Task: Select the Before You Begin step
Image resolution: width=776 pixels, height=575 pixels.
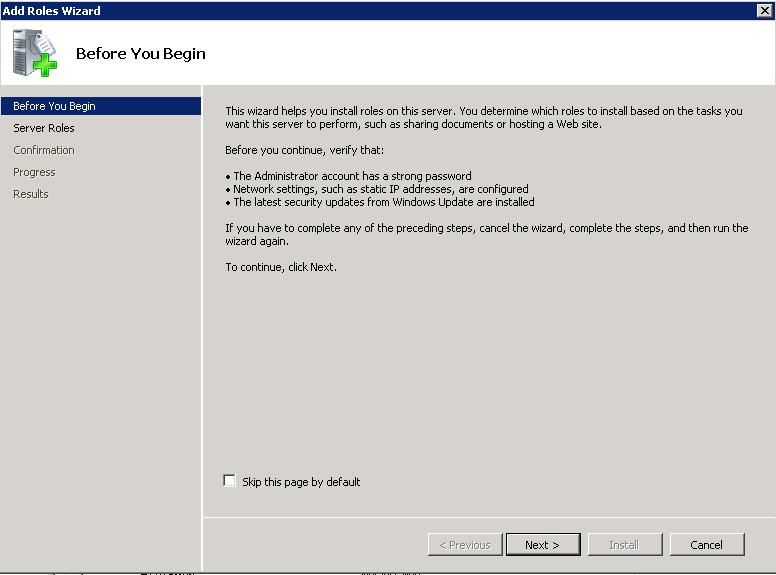Action: [55, 106]
